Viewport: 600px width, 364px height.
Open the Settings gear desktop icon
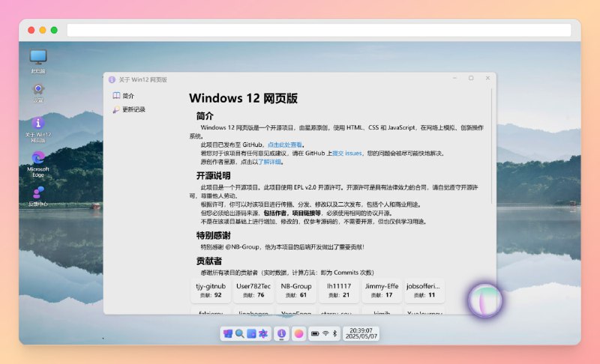click(38, 93)
